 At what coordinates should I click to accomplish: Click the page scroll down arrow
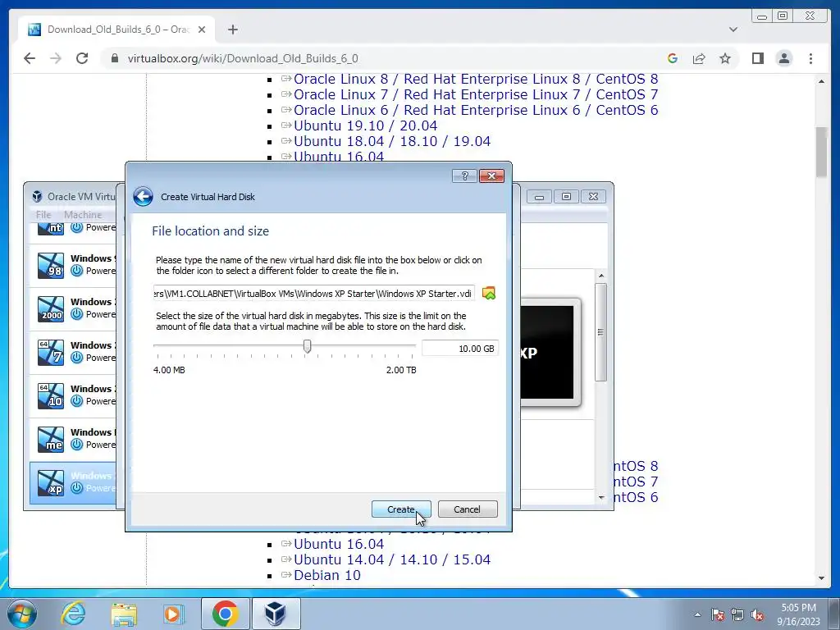tap(821, 578)
